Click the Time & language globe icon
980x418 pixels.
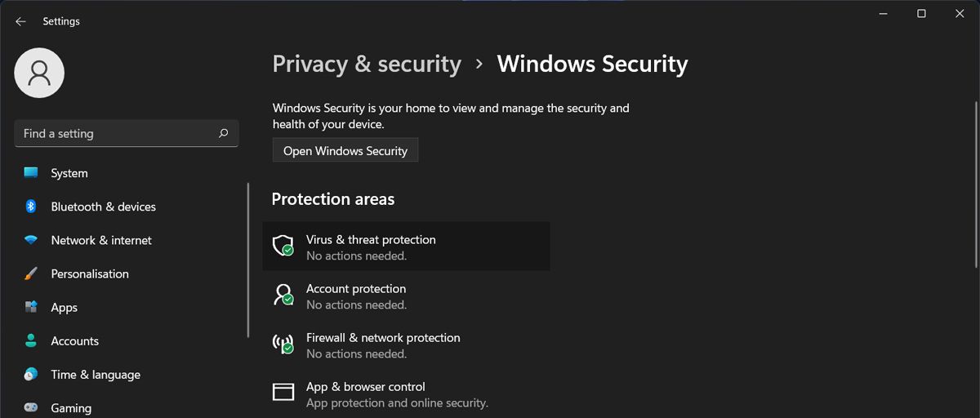click(x=31, y=375)
